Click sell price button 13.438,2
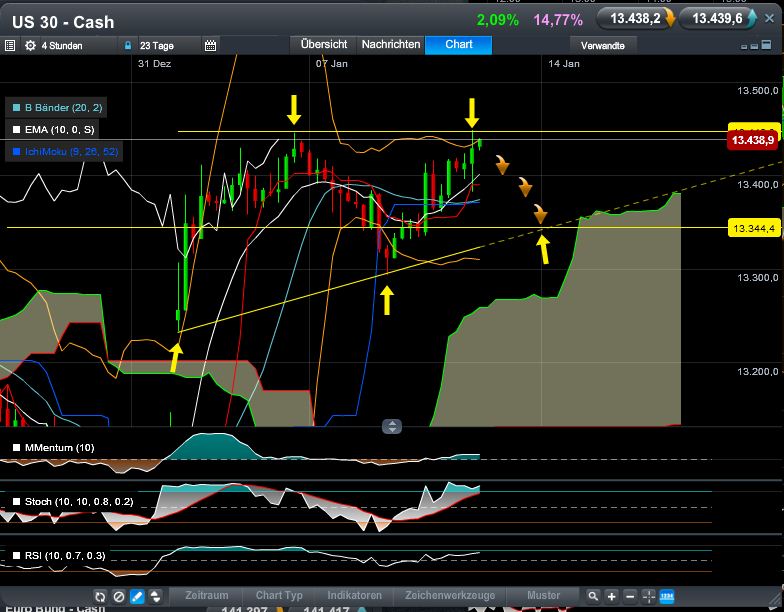The height and width of the screenshot is (612, 784). coord(636,19)
